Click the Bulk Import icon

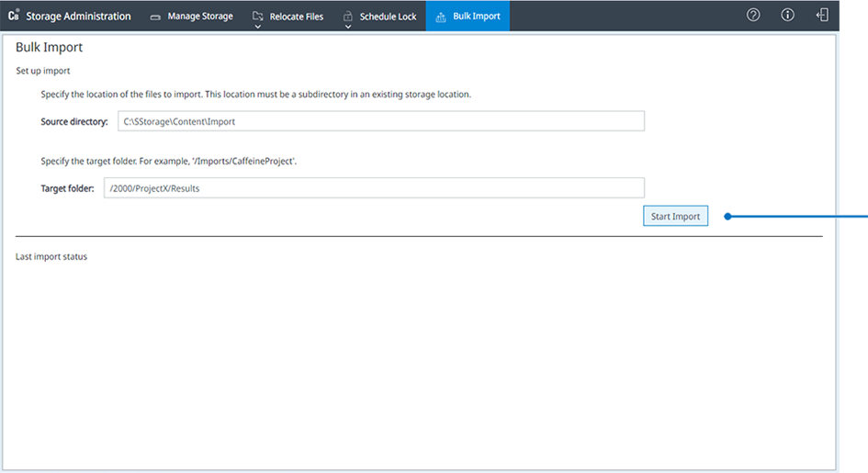pyautogui.click(x=441, y=17)
